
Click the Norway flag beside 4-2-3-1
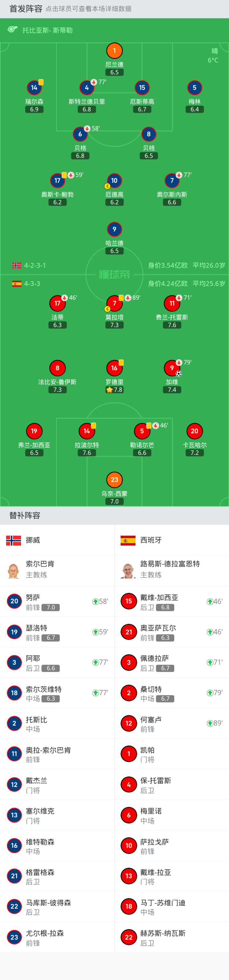click(x=17, y=265)
